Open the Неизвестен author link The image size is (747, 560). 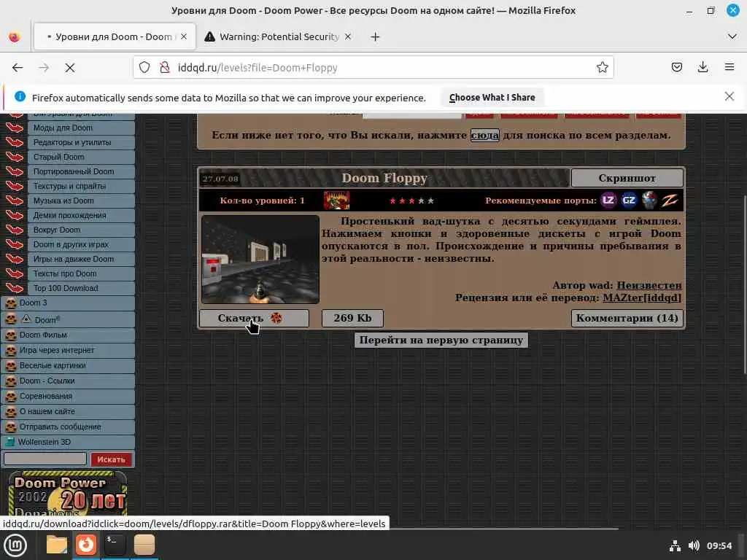pos(649,285)
